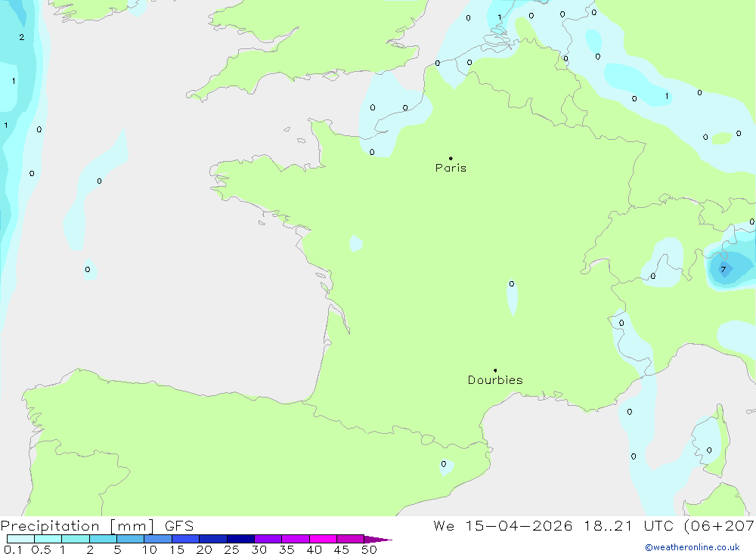
Task: Click the 30 legend scale label
Action: pos(259,549)
